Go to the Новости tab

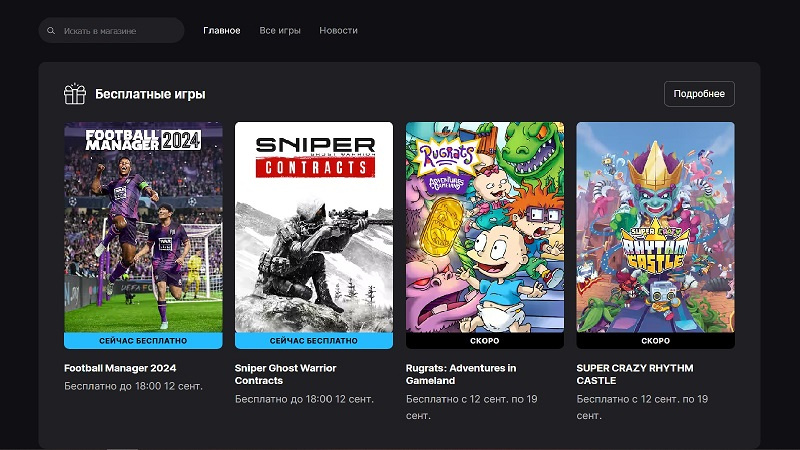click(x=338, y=31)
